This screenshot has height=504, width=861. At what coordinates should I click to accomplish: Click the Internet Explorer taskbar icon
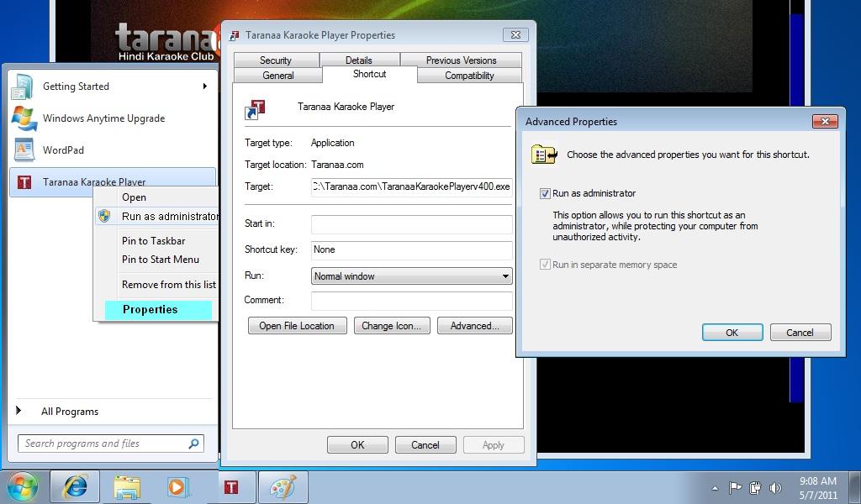tap(75, 486)
